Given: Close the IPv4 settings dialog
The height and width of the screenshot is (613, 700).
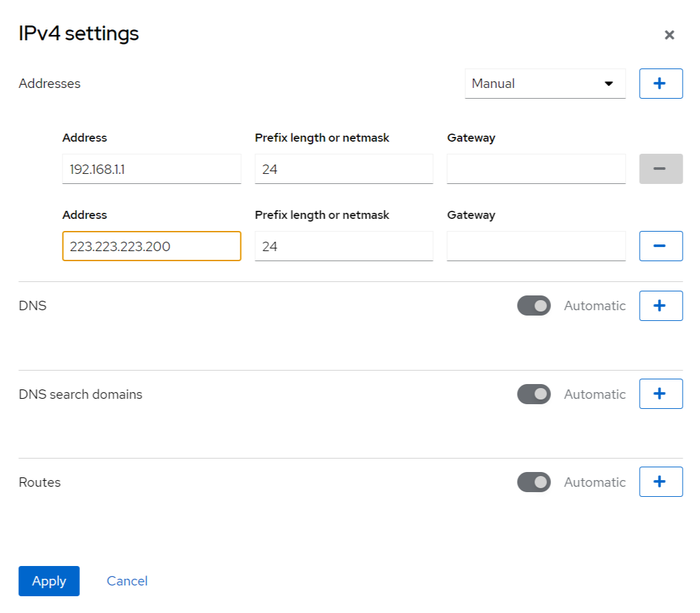Looking at the screenshot, I should point(669,35).
